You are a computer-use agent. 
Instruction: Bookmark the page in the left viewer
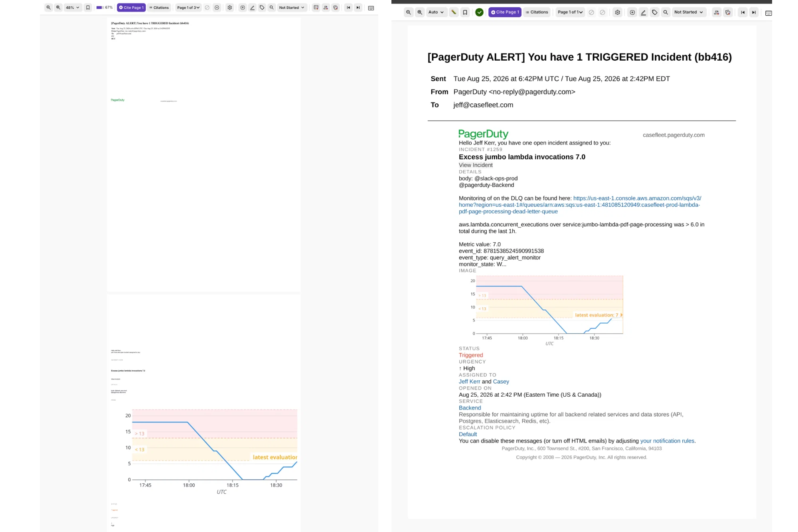pyautogui.click(x=88, y=8)
